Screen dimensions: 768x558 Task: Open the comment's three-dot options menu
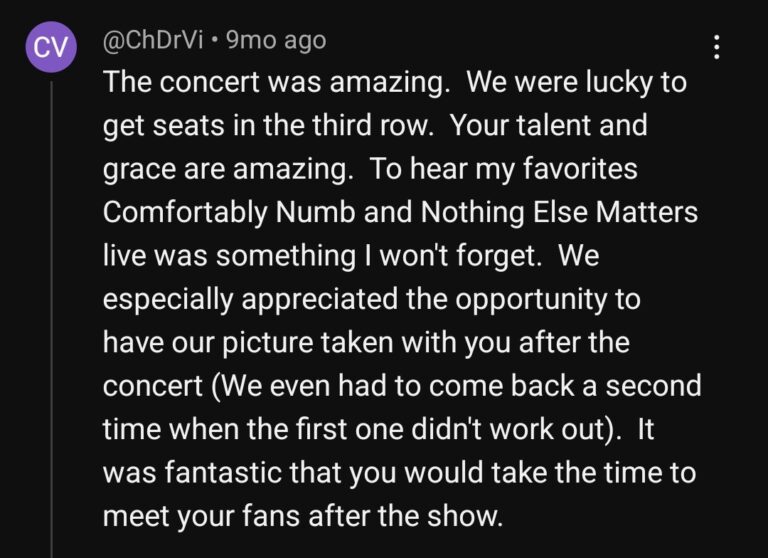(x=717, y=47)
